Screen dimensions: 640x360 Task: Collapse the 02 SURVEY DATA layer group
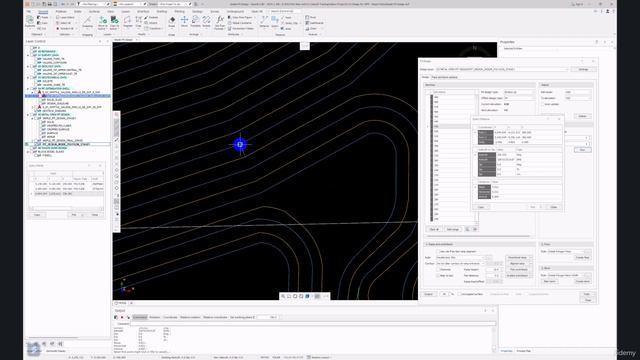tap(28, 55)
